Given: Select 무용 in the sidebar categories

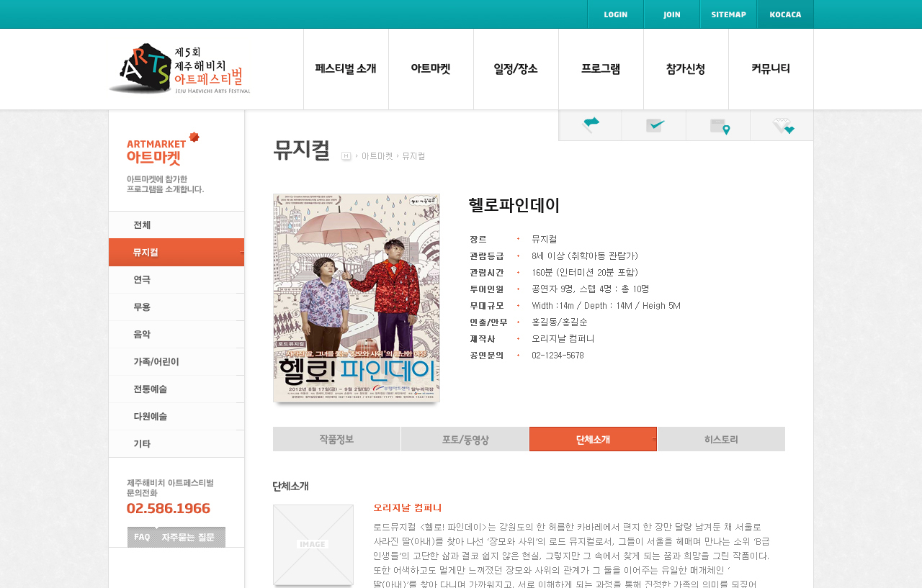Looking at the screenshot, I should [176, 307].
